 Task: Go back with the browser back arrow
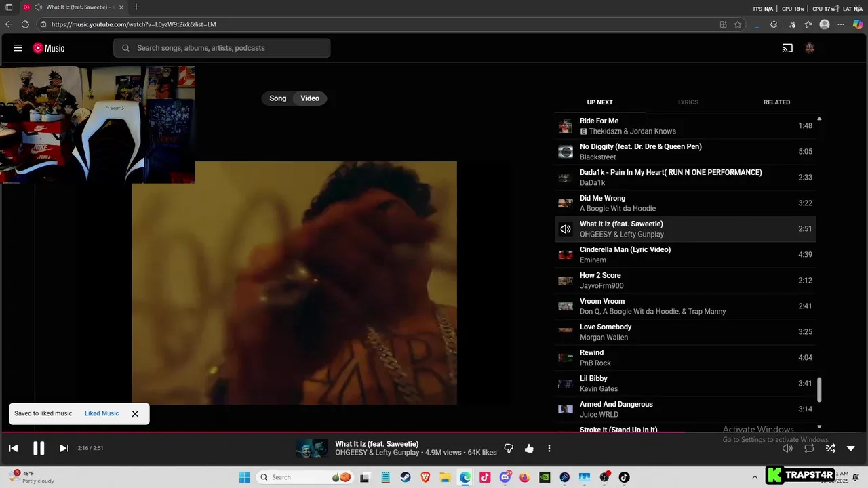coord(9,24)
